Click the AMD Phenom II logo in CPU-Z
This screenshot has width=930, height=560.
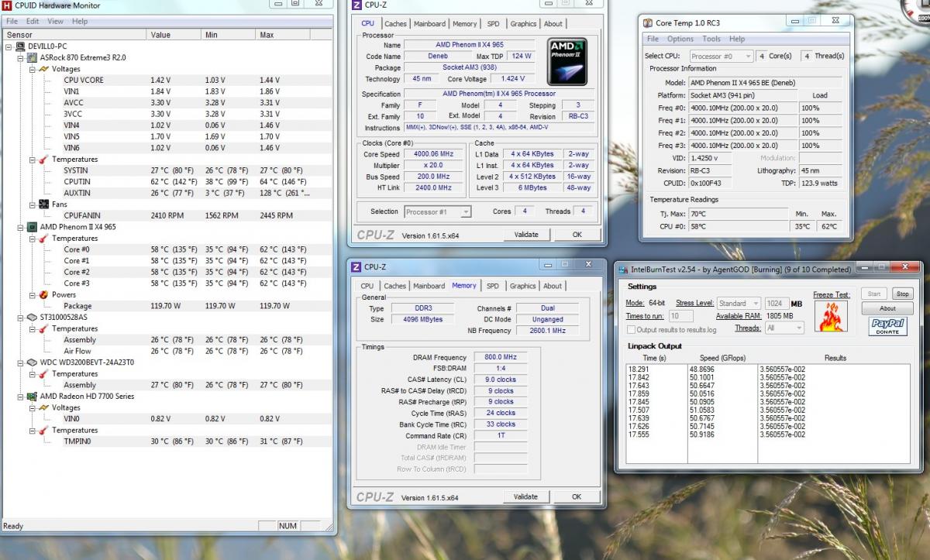point(567,63)
